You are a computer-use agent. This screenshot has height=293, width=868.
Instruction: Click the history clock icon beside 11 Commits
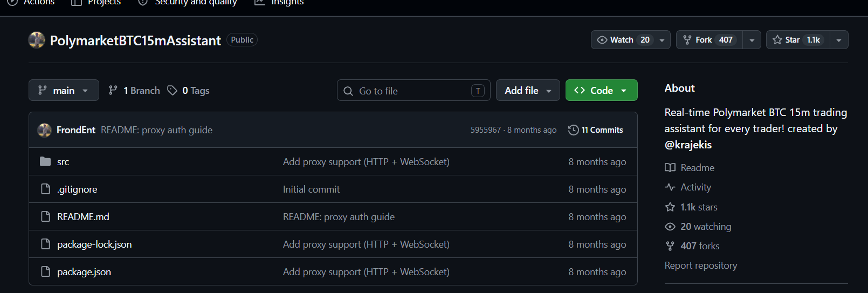(x=574, y=130)
